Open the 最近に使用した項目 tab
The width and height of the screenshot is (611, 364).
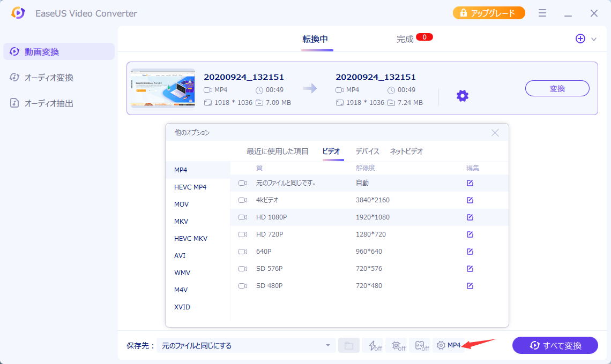point(278,151)
